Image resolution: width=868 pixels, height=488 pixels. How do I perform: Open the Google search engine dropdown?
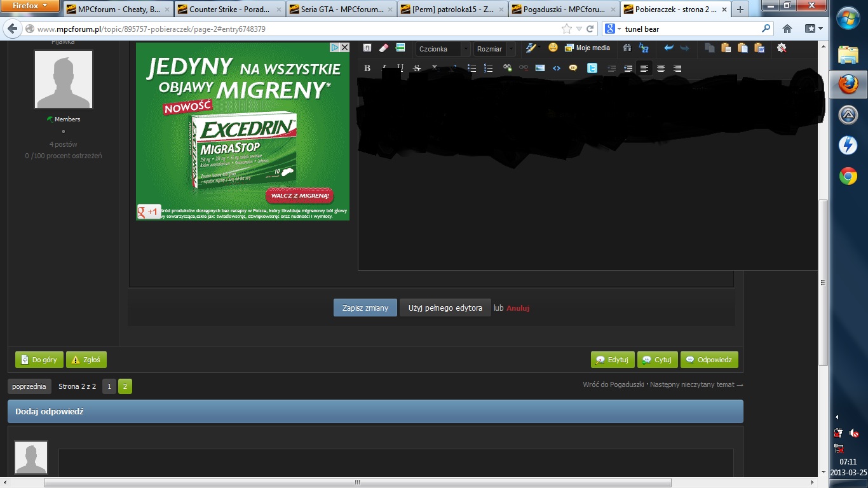pyautogui.click(x=613, y=29)
